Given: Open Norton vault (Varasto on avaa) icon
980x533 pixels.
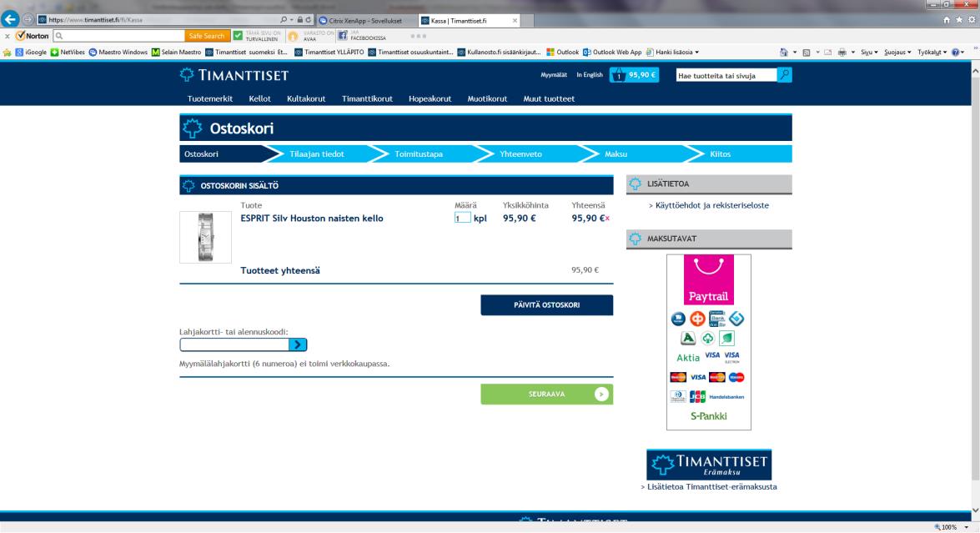Looking at the screenshot, I should point(293,36).
